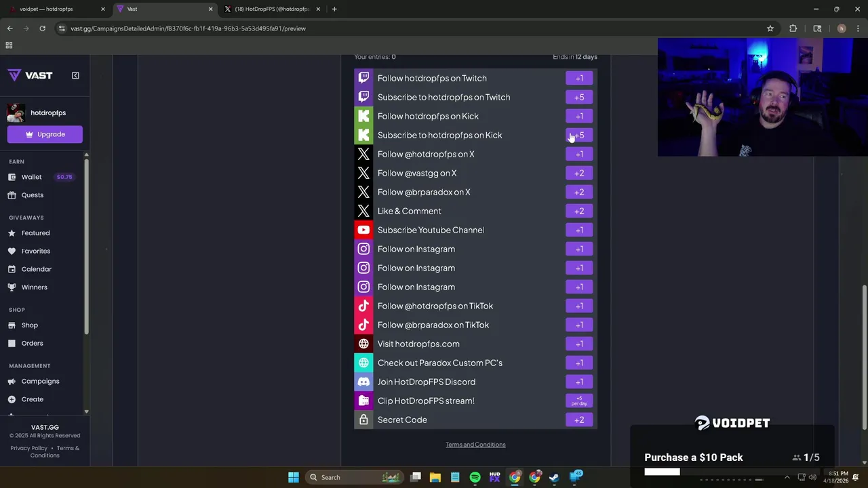This screenshot has height=488, width=868.
Task: Select Subscribe to hotdropfps on Kick text
Action: (x=439, y=135)
